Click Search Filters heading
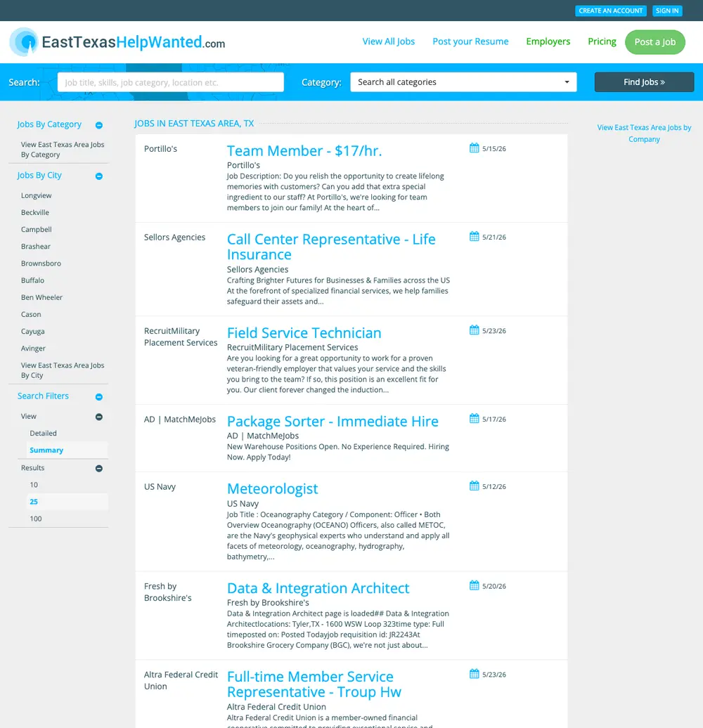 coord(43,396)
